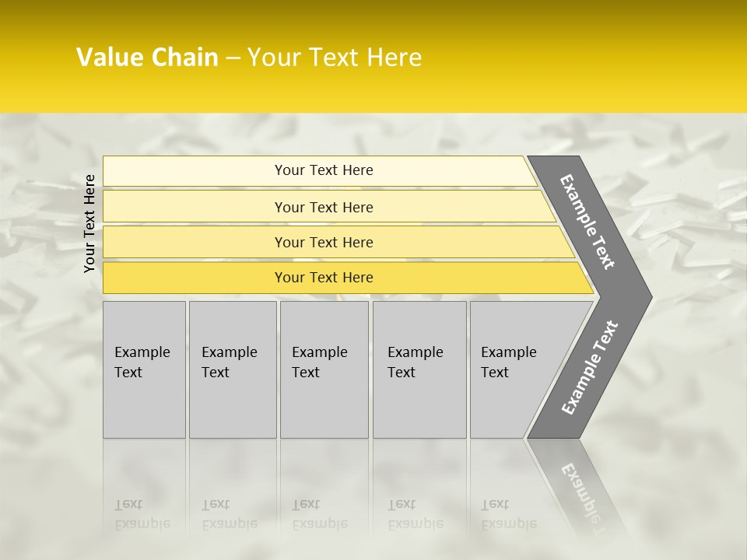Select the topmost pale yellow text bar

(x=324, y=170)
